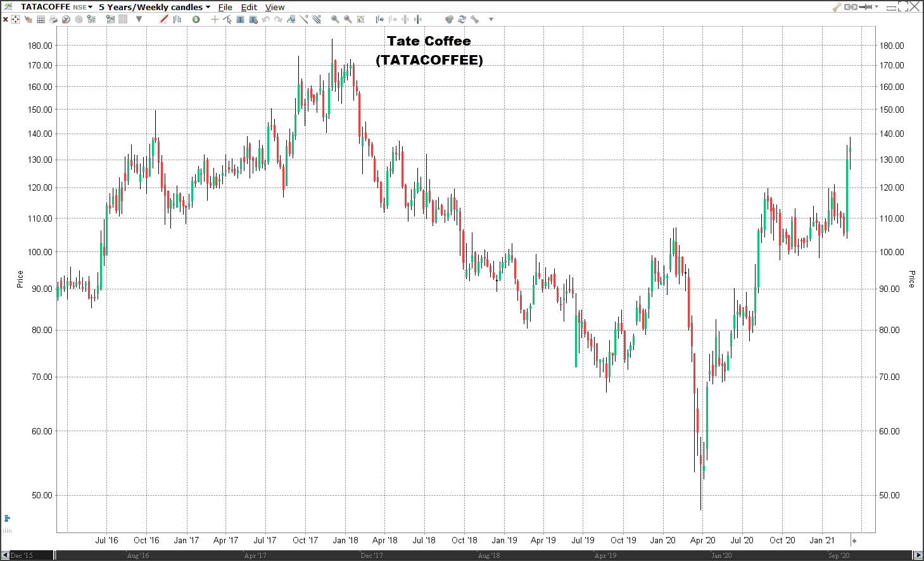Click the chart template icon

[x=110, y=19]
